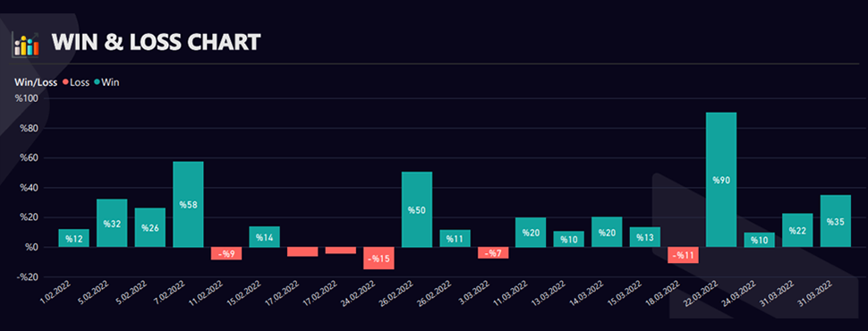
Task: Select the -%11 loss bar for 18.03.2022
Action: (x=683, y=255)
